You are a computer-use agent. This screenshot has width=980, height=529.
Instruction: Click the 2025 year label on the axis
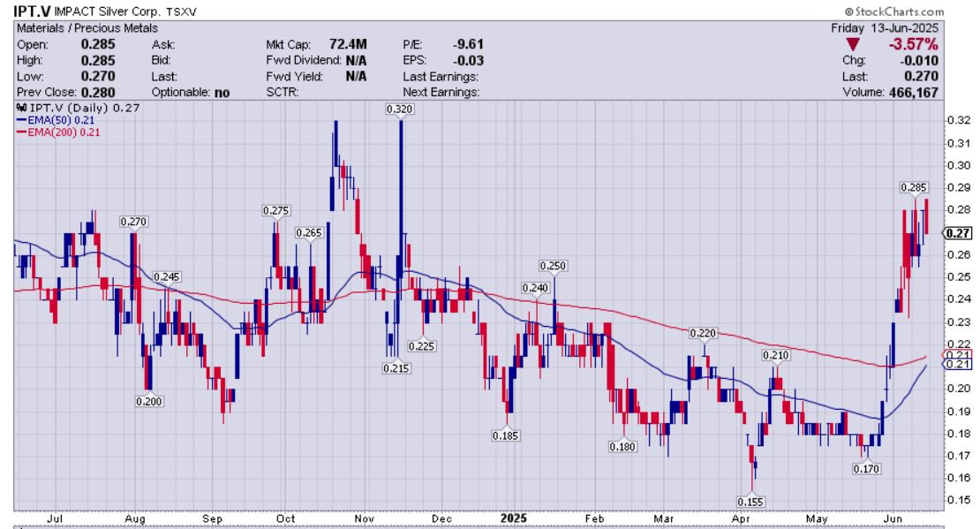(514, 518)
